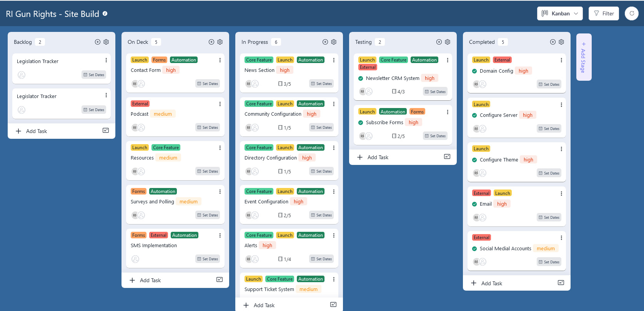Open the Backlog stage settings gear
The height and width of the screenshot is (311, 644).
(106, 42)
